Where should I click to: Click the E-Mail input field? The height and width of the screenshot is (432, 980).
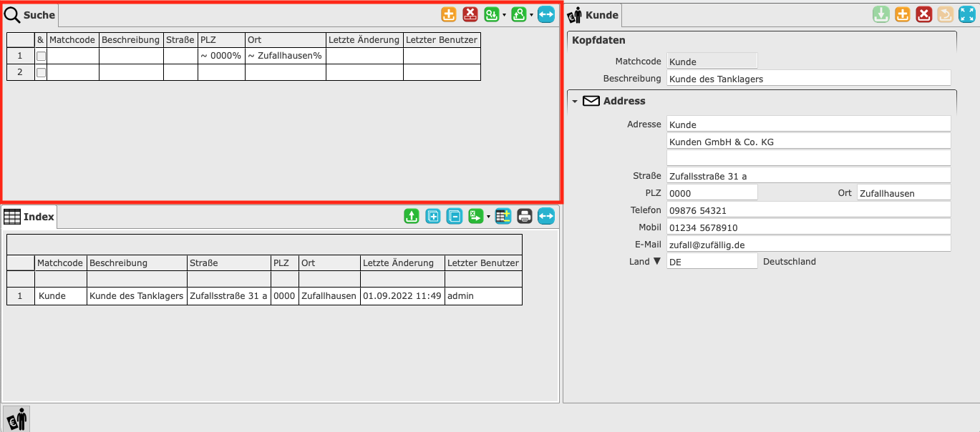(807, 245)
